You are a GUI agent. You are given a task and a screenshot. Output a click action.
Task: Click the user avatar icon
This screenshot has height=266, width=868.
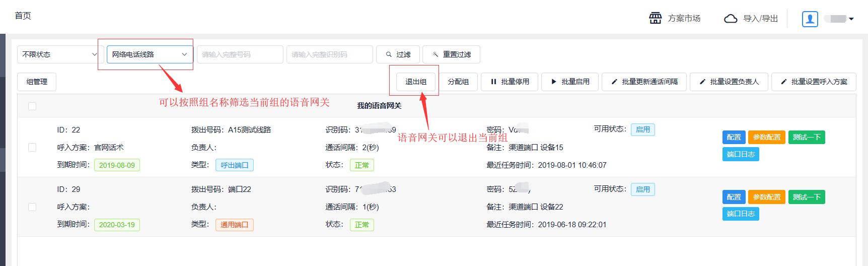coord(810,19)
